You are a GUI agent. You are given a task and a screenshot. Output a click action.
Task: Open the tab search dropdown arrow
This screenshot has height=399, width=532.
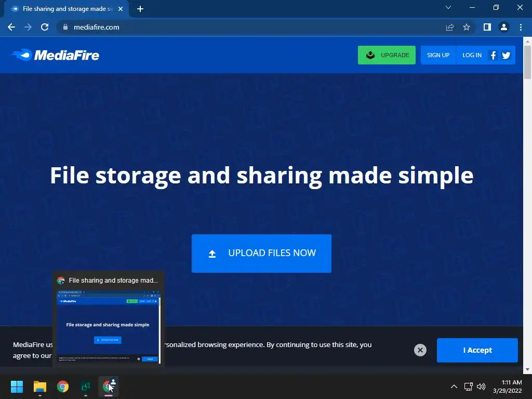448,7
